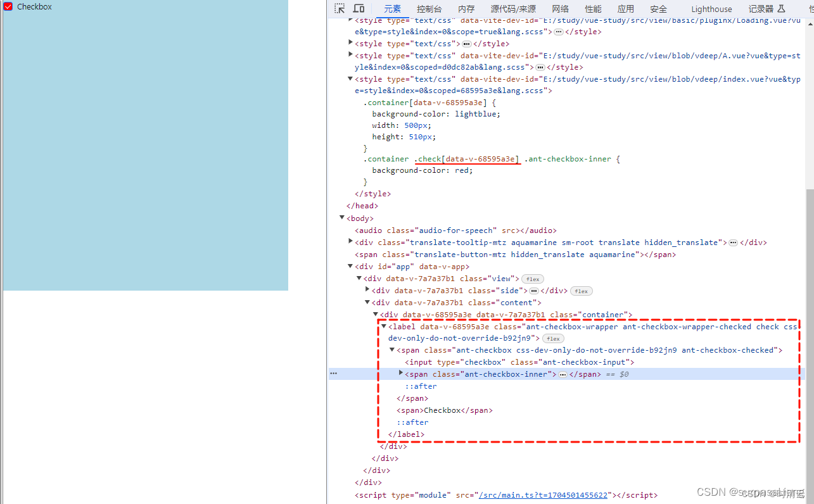Click the flex badge on div class view
This screenshot has height=504, width=814.
point(533,279)
